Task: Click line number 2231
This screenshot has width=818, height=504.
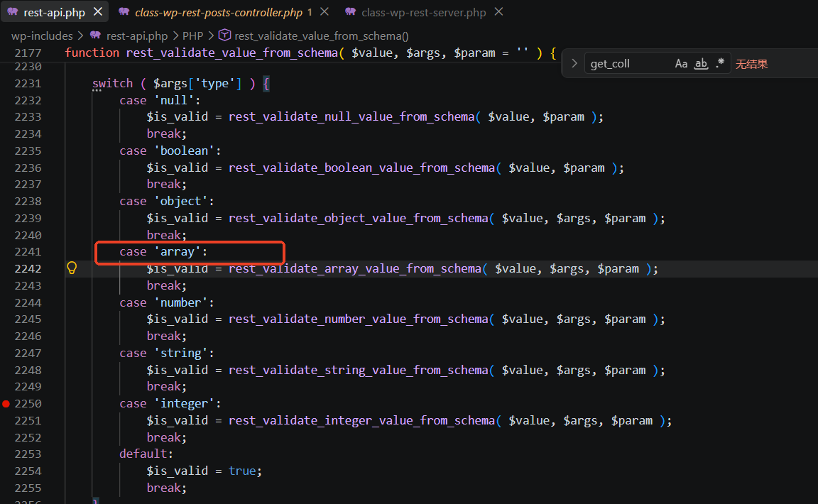Action: [28, 84]
